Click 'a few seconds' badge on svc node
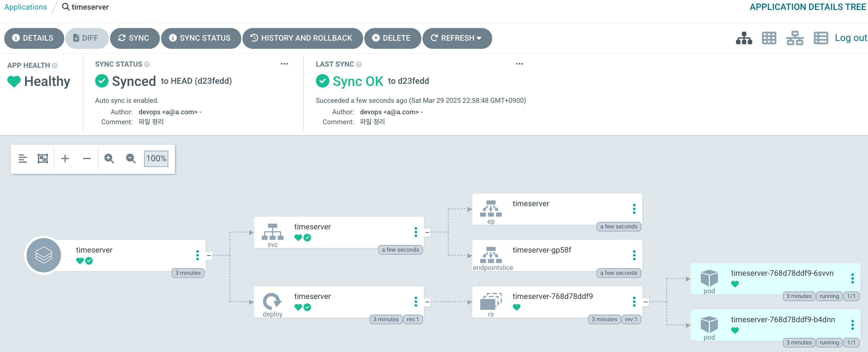The height and width of the screenshot is (352, 868). pyautogui.click(x=400, y=249)
